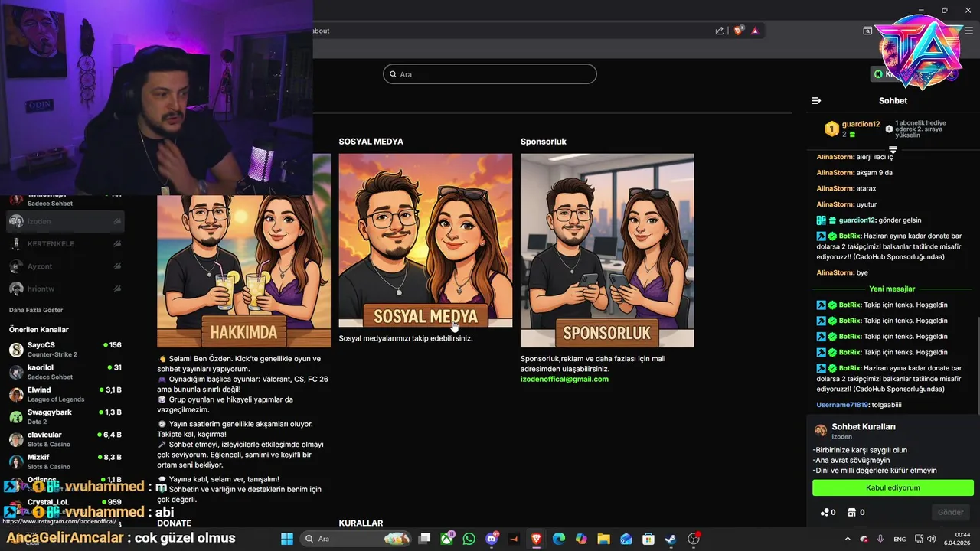Open the Ayzont offline channel
980x551 pixels.
[x=65, y=266]
